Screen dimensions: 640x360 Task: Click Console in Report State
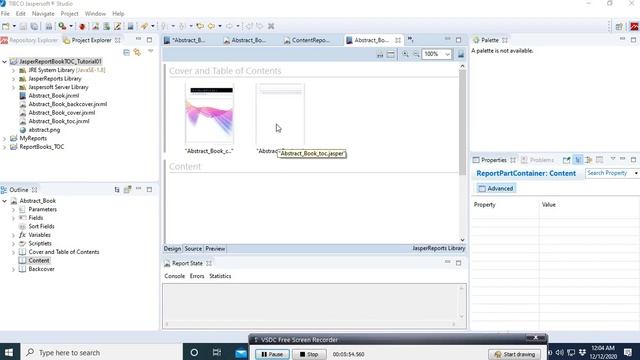pyautogui.click(x=175, y=276)
